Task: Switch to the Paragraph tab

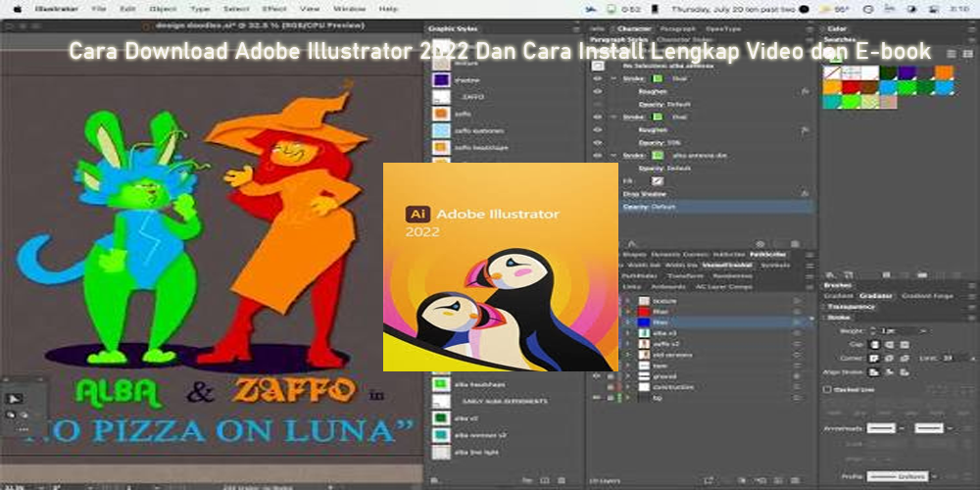Action: point(677,28)
